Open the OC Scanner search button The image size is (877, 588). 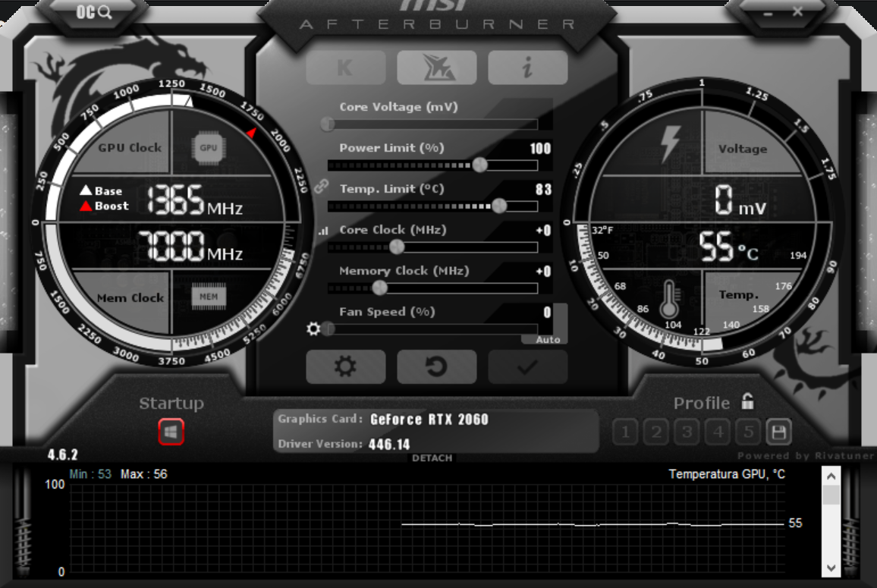[94, 11]
